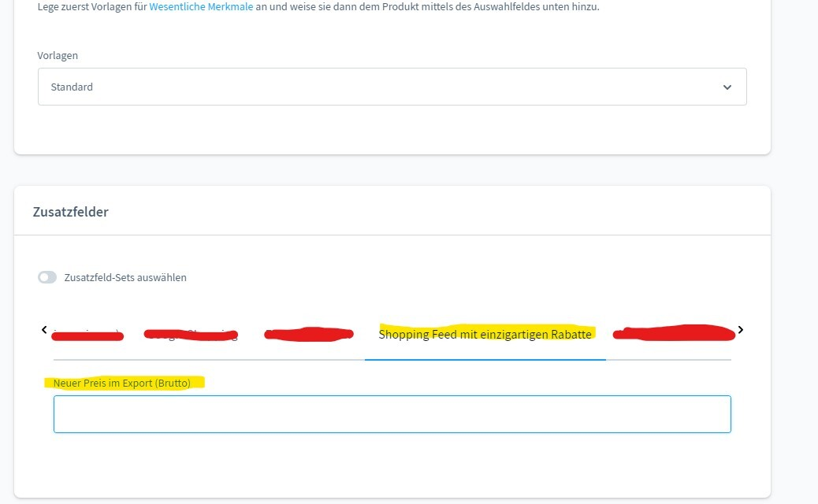Select the first tab in the Zusatzfelder tab bar
Image resolution: width=818 pixels, height=504 pixels.
tap(87, 334)
